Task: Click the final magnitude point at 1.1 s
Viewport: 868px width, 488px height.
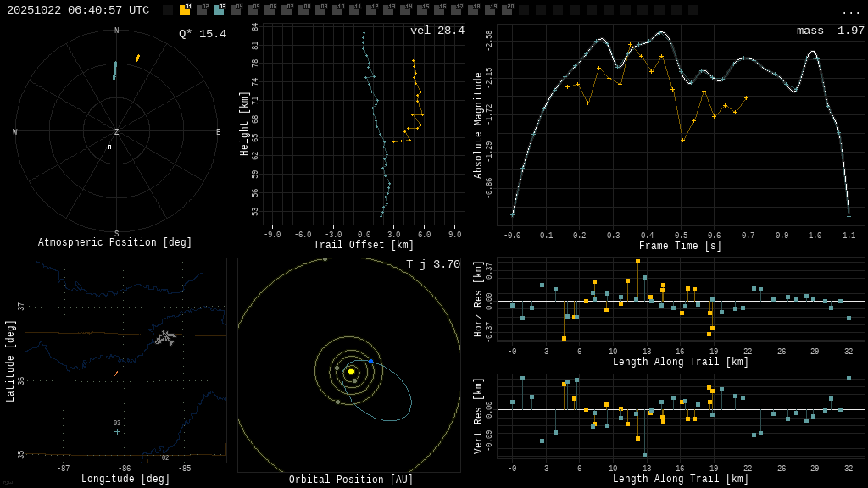Action: click(849, 216)
